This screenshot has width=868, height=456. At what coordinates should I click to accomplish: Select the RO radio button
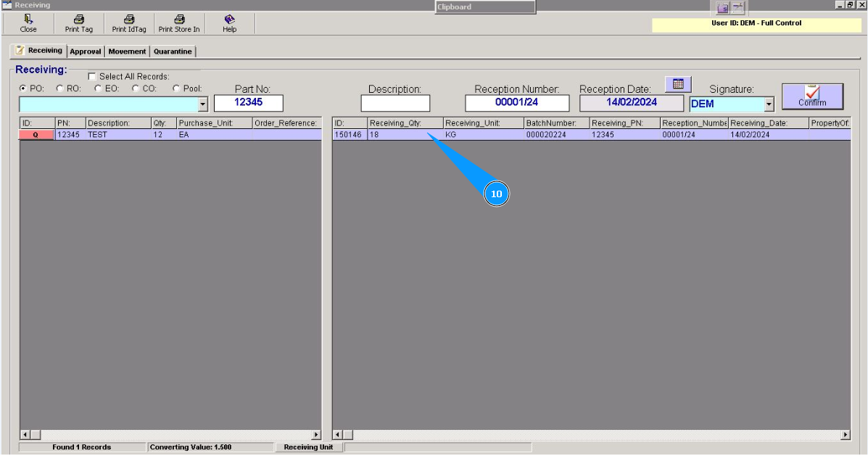(59, 88)
